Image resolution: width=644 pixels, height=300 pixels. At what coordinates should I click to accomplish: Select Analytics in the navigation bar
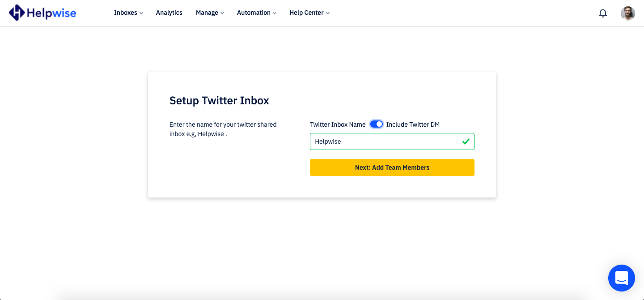169,13
